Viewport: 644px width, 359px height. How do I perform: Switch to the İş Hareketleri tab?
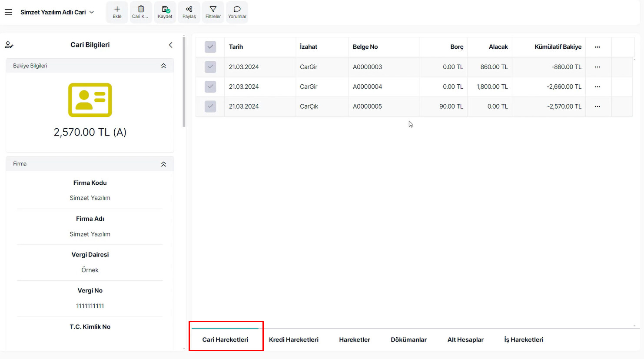click(524, 339)
